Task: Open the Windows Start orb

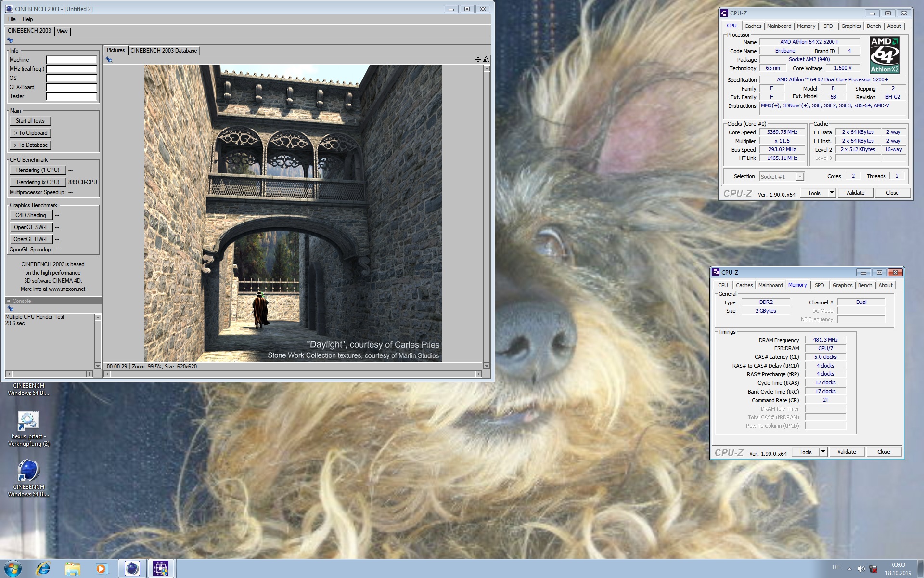Action: (13, 568)
